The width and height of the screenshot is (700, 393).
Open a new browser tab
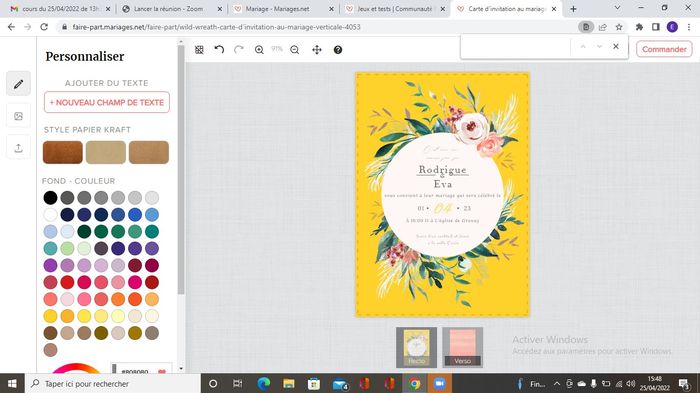573,9
